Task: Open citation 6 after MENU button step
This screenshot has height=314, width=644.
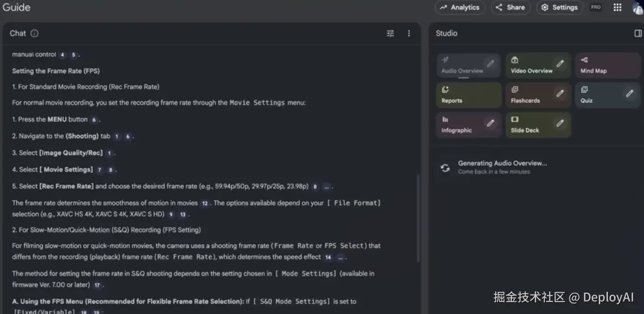Action: pos(94,120)
